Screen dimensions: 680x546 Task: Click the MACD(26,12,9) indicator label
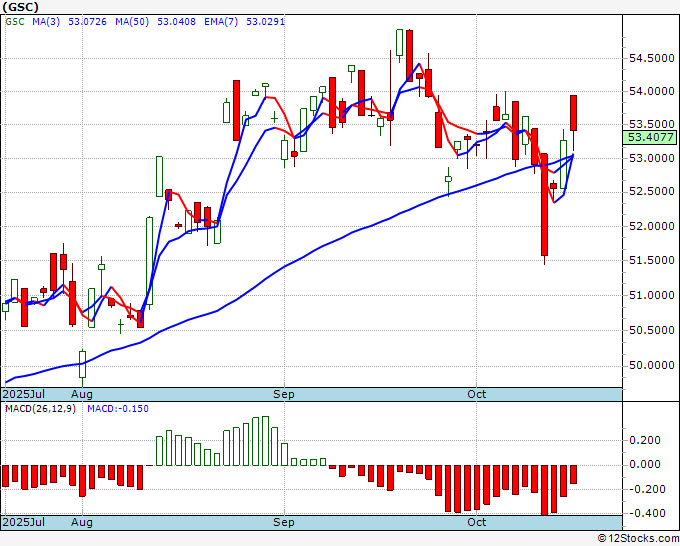click(x=40, y=409)
